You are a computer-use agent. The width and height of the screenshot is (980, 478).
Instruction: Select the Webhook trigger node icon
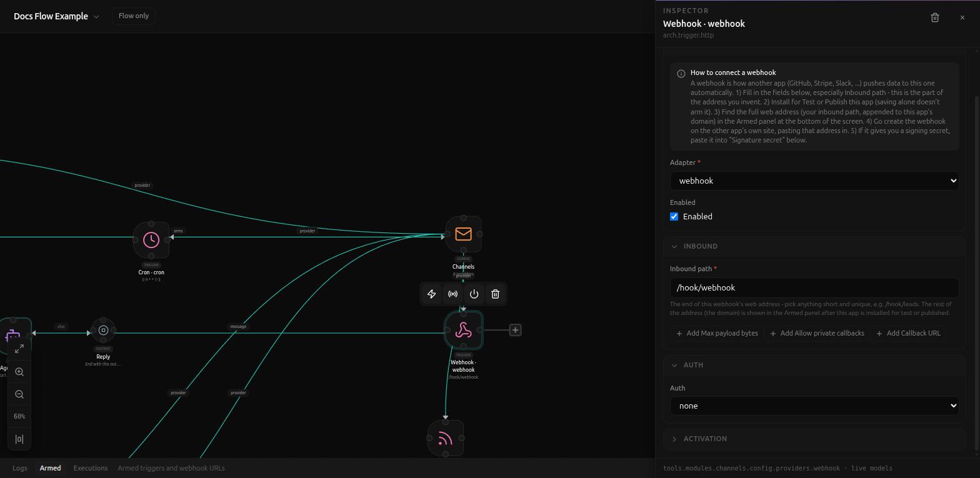464,330
